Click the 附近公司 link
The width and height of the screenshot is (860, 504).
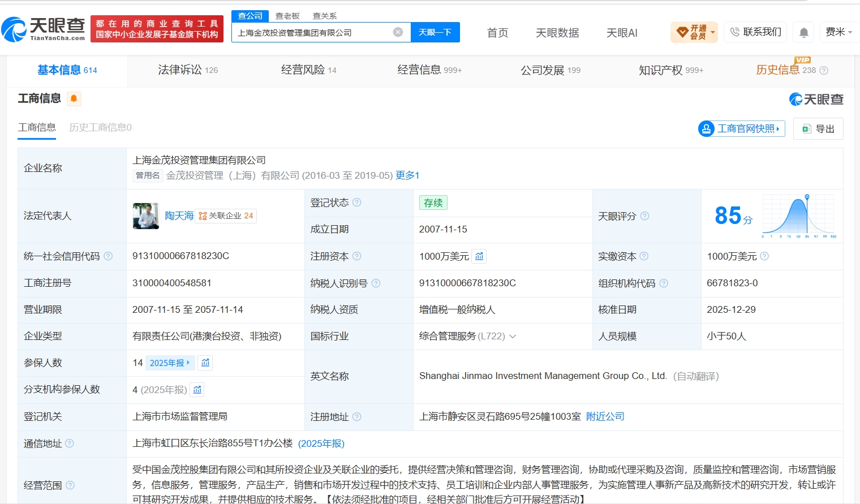[x=605, y=417]
